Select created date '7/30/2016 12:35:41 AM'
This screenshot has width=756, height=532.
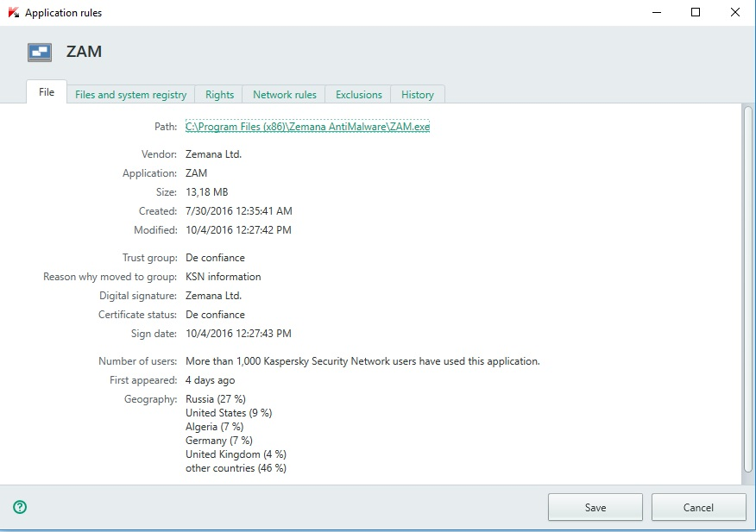(239, 211)
